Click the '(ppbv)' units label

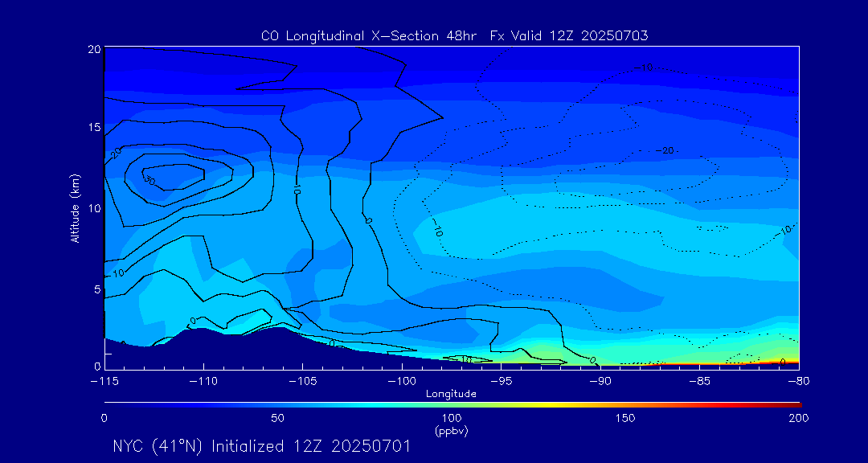coord(452,432)
